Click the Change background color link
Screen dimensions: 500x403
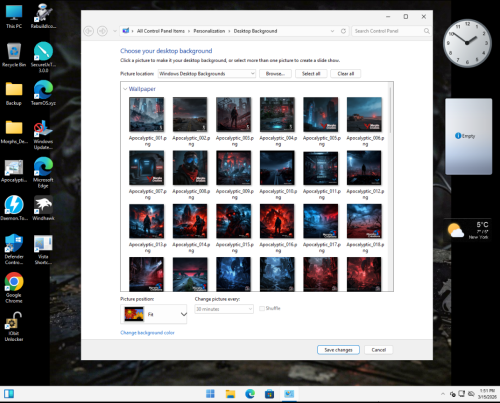[x=147, y=333]
